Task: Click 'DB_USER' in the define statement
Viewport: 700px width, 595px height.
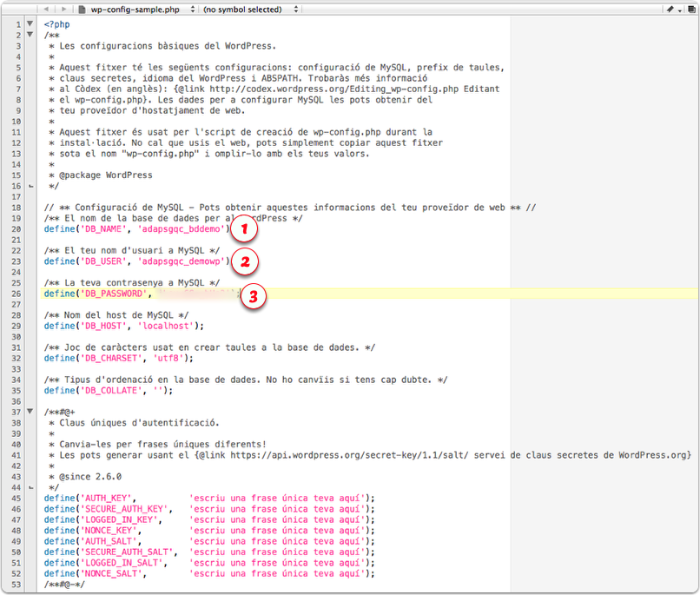Action: [103, 261]
